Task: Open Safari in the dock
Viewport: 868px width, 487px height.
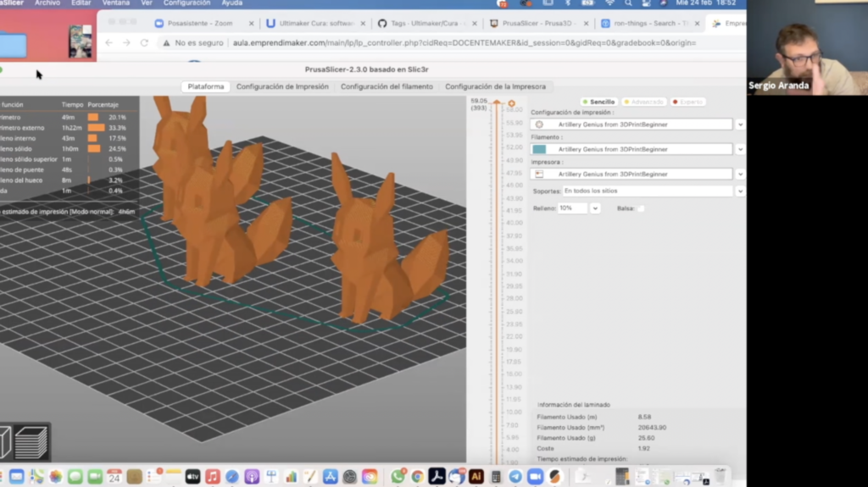Action: pos(232,477)
